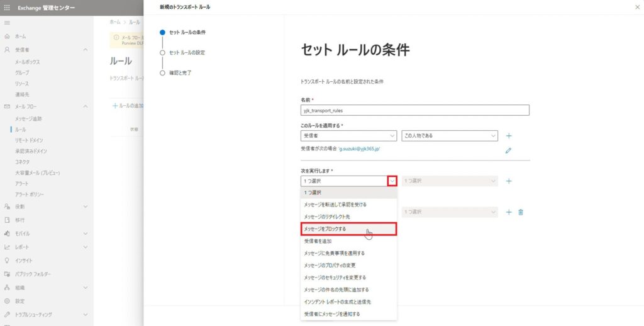Image resolution: width=644 pixels, height=326 pixels.
Task: Open ホーム in the left navigation
Action: click(21, 37)
